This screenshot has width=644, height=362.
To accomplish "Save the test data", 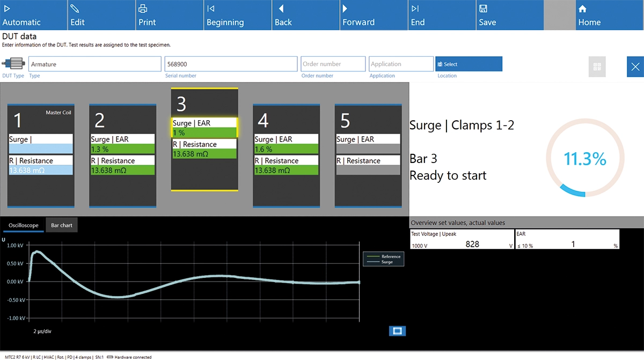I will [x=509, y=15].
